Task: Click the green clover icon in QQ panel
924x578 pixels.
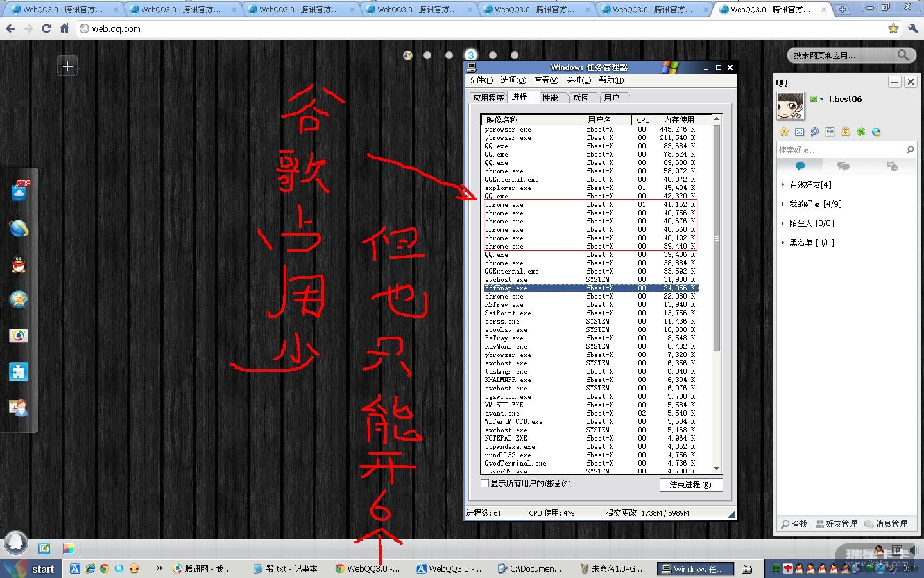Action: click(x=861, y=132)
